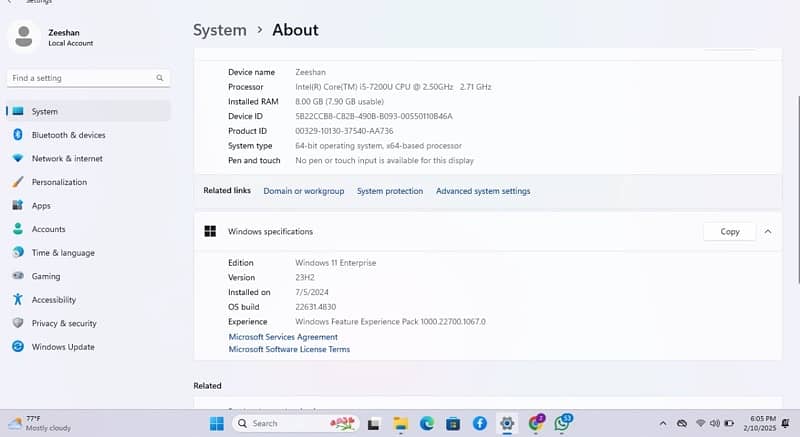Open File Explorer from the taskbar

(x=400, y=423)
